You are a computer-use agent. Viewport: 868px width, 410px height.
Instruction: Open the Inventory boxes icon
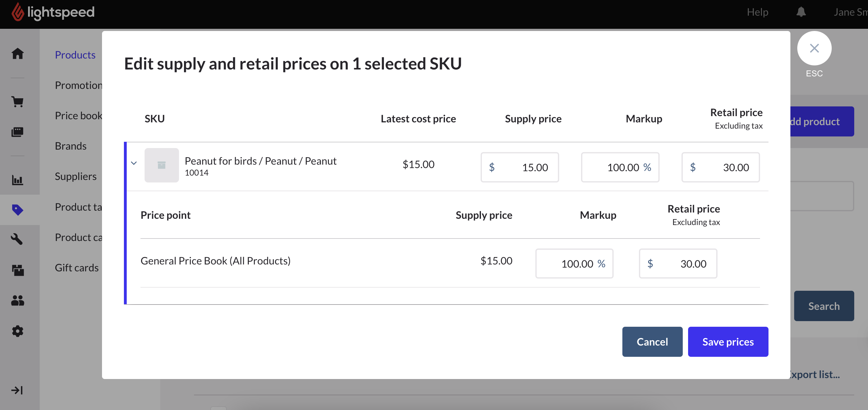[18, 270]
